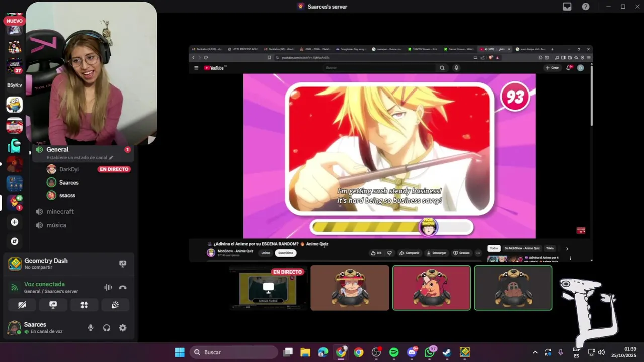644x362 pixels.
Task: Open WhatsApp from the taskbar
Action: pos(430,352)
